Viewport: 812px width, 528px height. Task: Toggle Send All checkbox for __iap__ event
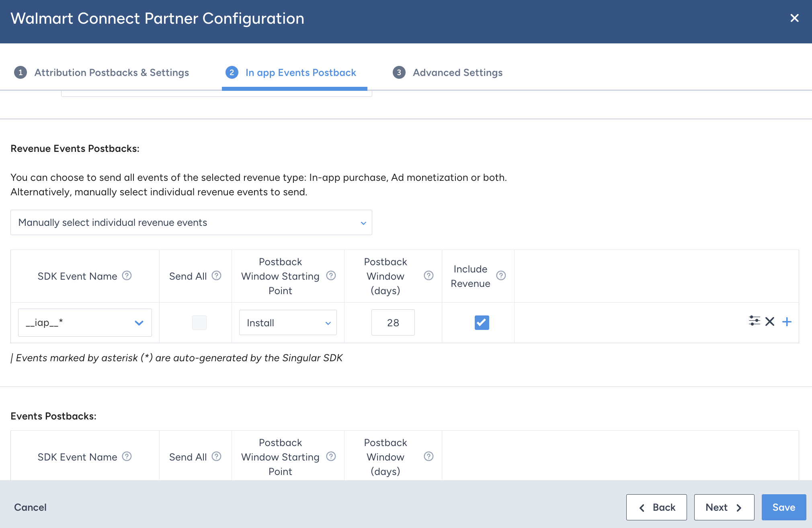coord(199,323)
